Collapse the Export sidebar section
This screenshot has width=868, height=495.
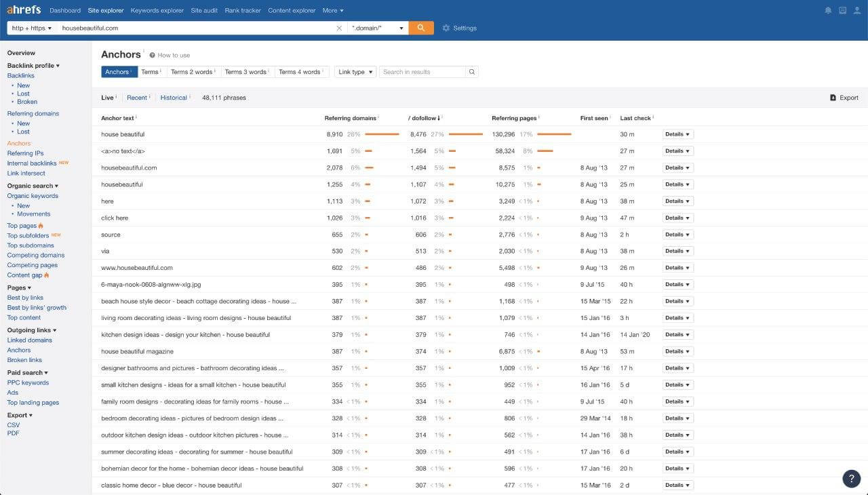coord(20,416)
